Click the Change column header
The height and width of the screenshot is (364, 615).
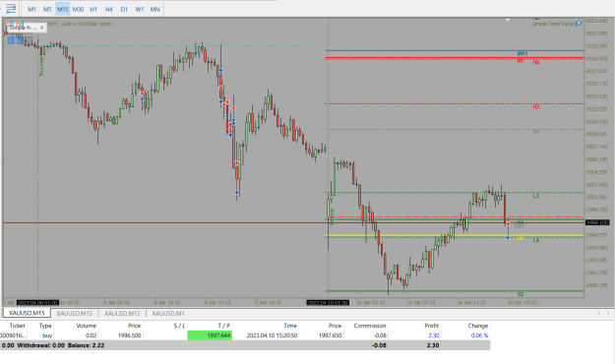[x=477, y=326]
